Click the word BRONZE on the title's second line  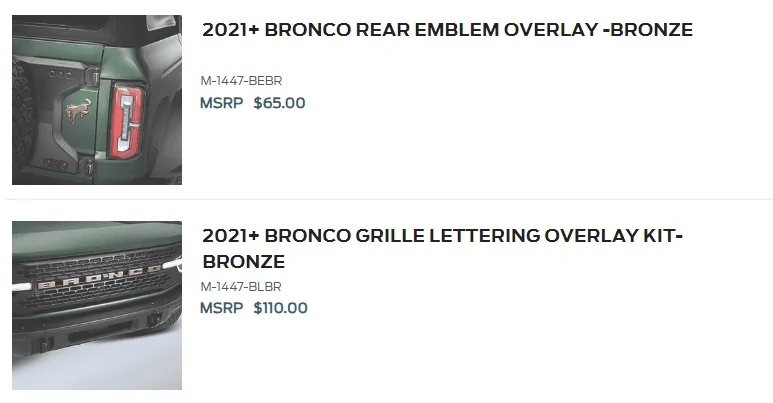pyautogui.click(x=244, y=262)
